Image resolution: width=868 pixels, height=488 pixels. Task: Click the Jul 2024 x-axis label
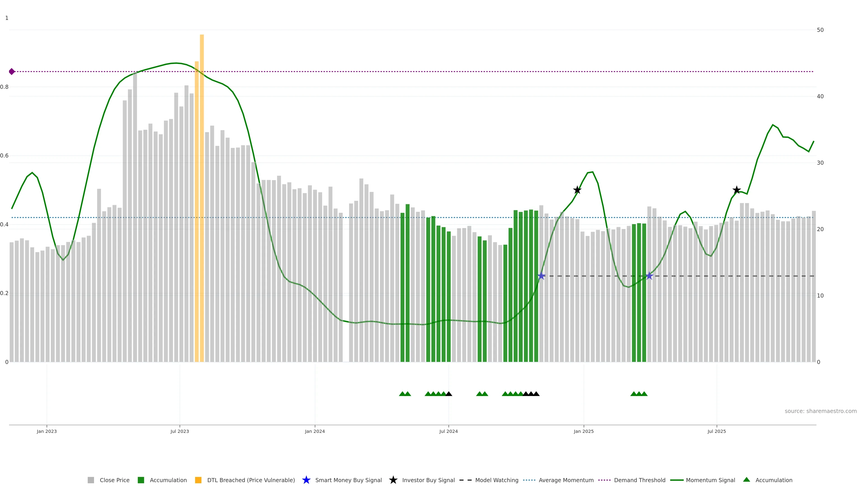click(x=448, y=432)
